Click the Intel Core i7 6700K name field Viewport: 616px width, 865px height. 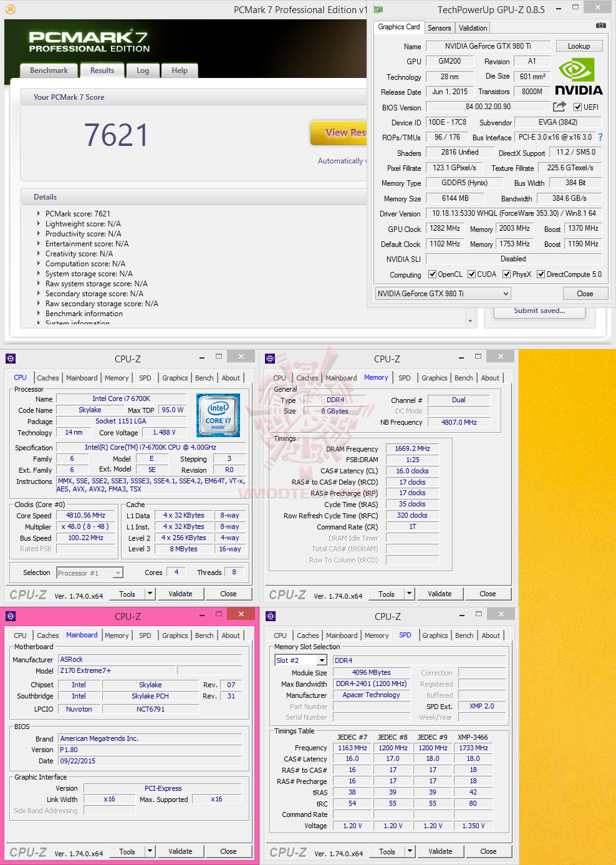click(x=121, y=399)
